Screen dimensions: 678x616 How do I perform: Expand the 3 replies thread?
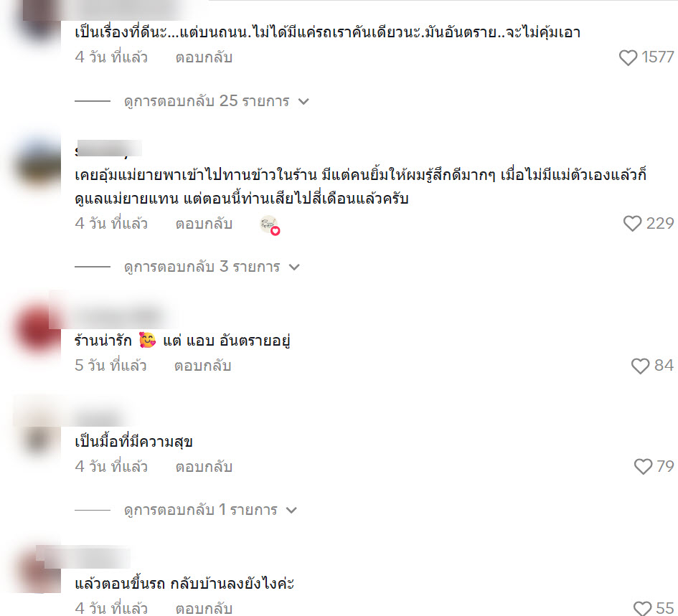coord(212,267)
